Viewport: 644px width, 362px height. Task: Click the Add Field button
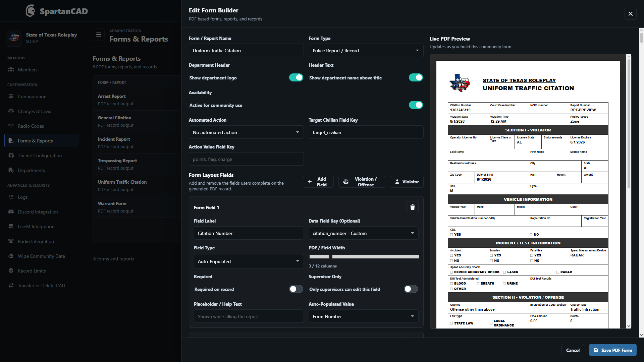318,182
